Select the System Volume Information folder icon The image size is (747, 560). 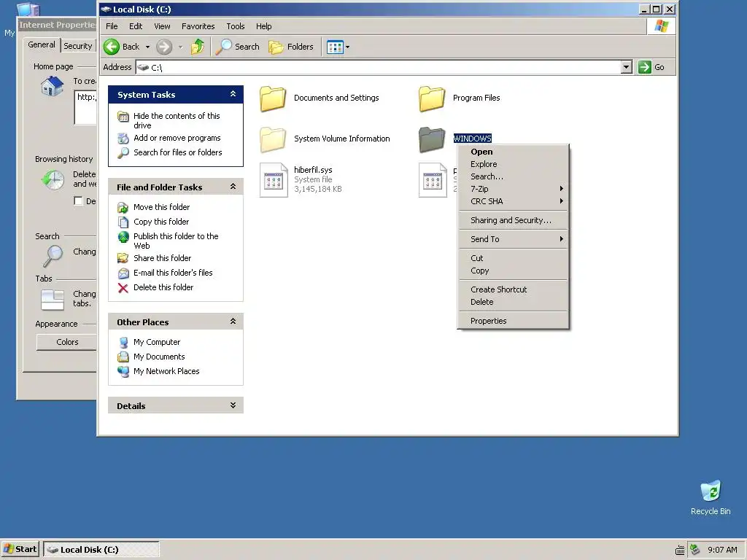click(x=273, y=139)
